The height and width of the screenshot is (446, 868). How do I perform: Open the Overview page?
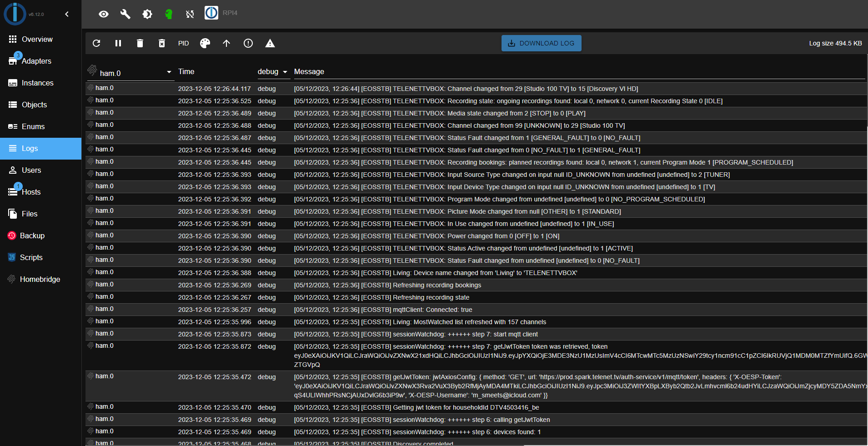click(x=40, y=39)
